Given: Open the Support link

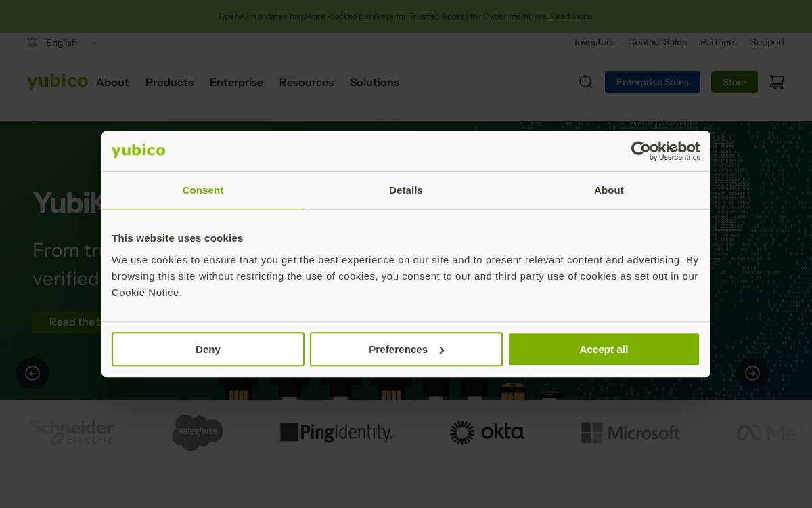Looking at the screenshot, I should [767, 42].
